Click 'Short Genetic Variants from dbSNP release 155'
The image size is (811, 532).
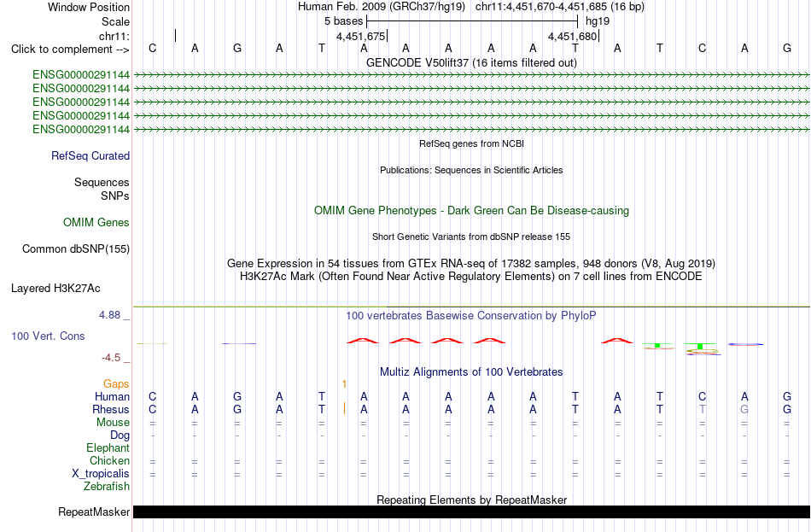471,237
